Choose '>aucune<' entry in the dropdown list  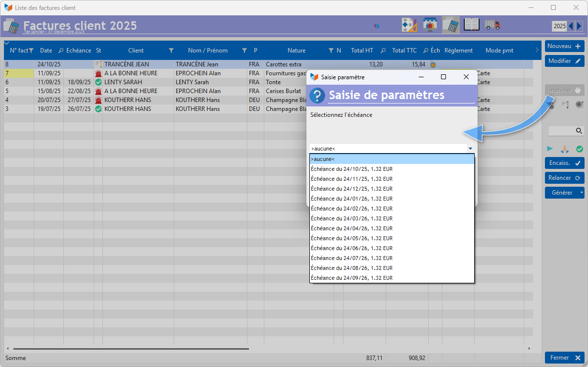(x=323, y=159)
